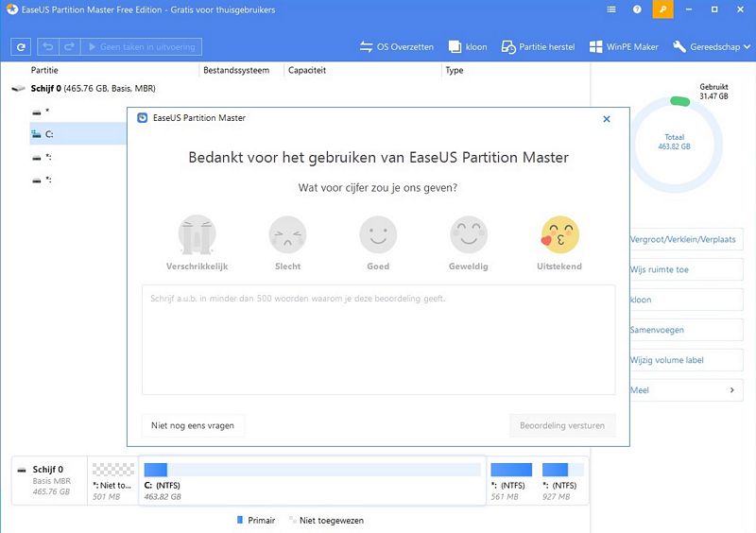Click the orange key activation icon
This screenshot has height=533, width=756.
[x=663, y=9]
